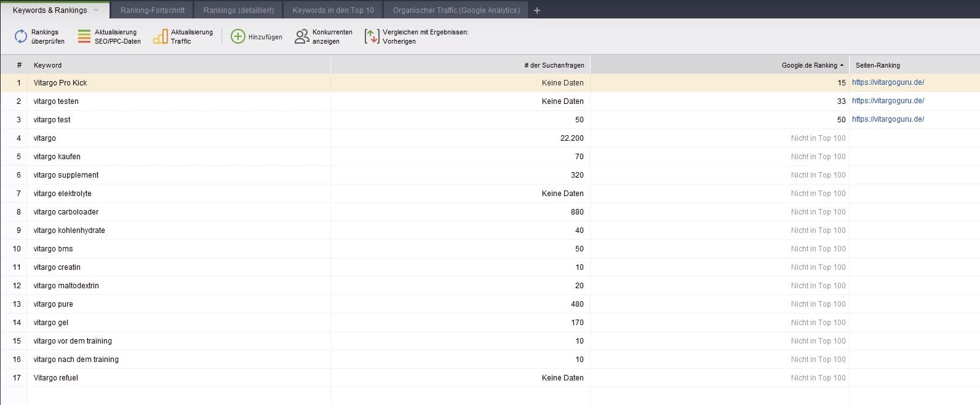Click the Google.de ranking value 33
This screenshot has height=405, width=980.
(x=842, y=101)
